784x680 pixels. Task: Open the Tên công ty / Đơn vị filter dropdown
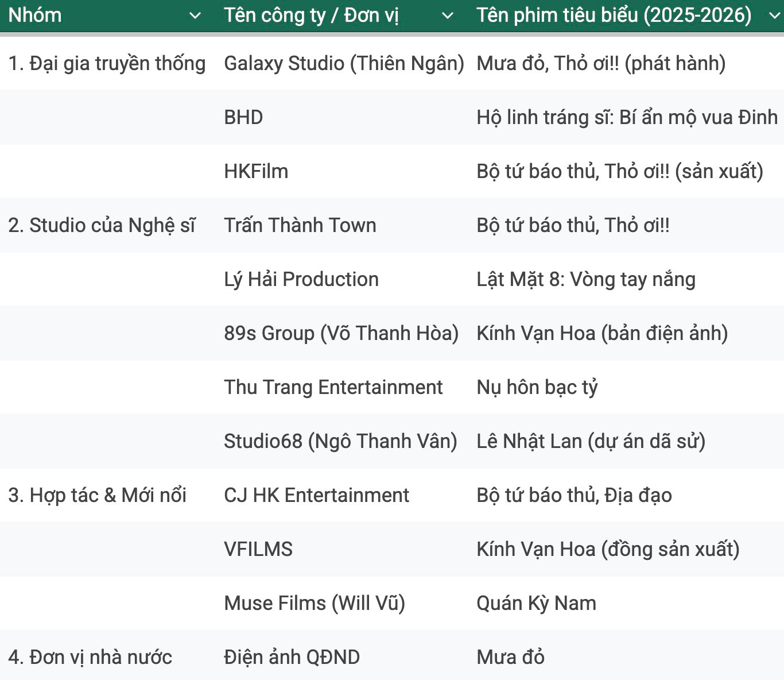point(448,16)
